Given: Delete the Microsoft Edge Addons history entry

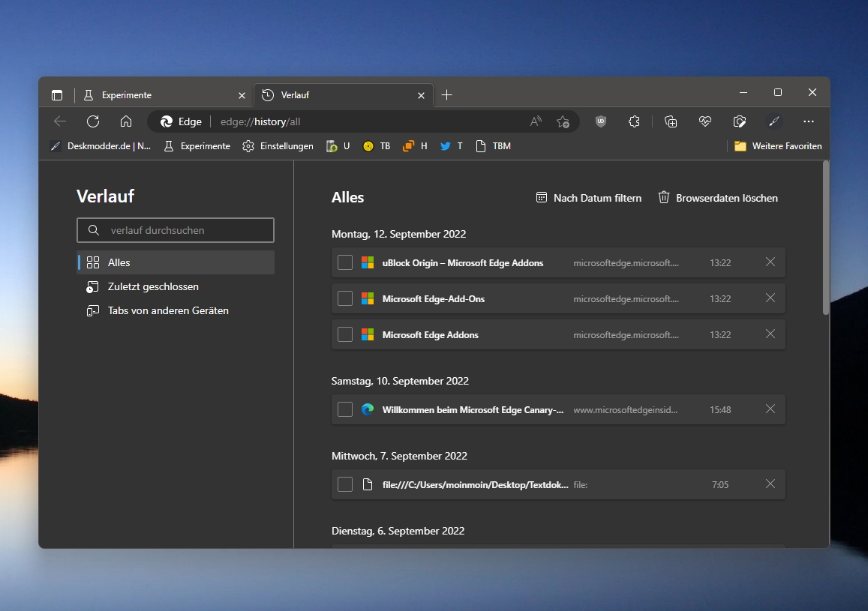Looking at the screenshot, I should pos(770,334).
